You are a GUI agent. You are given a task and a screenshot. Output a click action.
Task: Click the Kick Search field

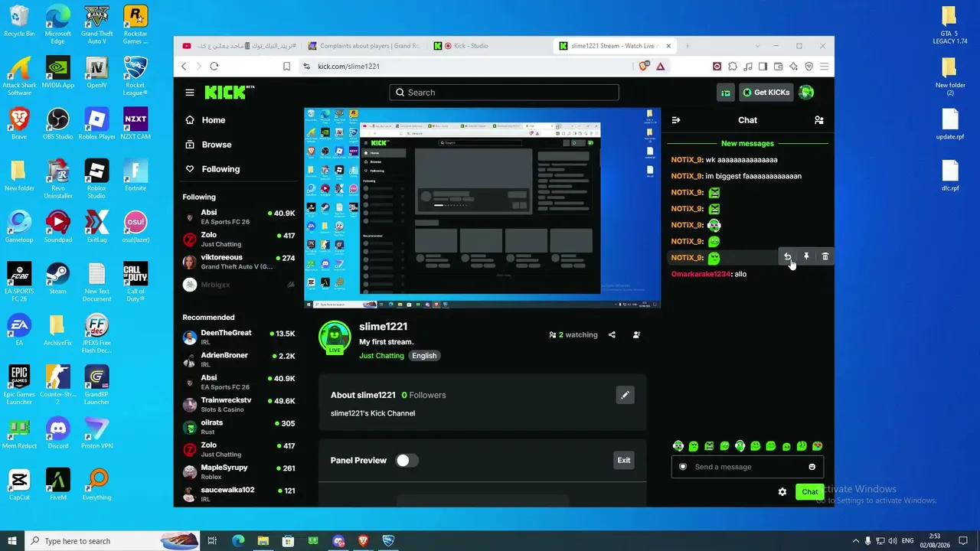click(x=504, y=93)
